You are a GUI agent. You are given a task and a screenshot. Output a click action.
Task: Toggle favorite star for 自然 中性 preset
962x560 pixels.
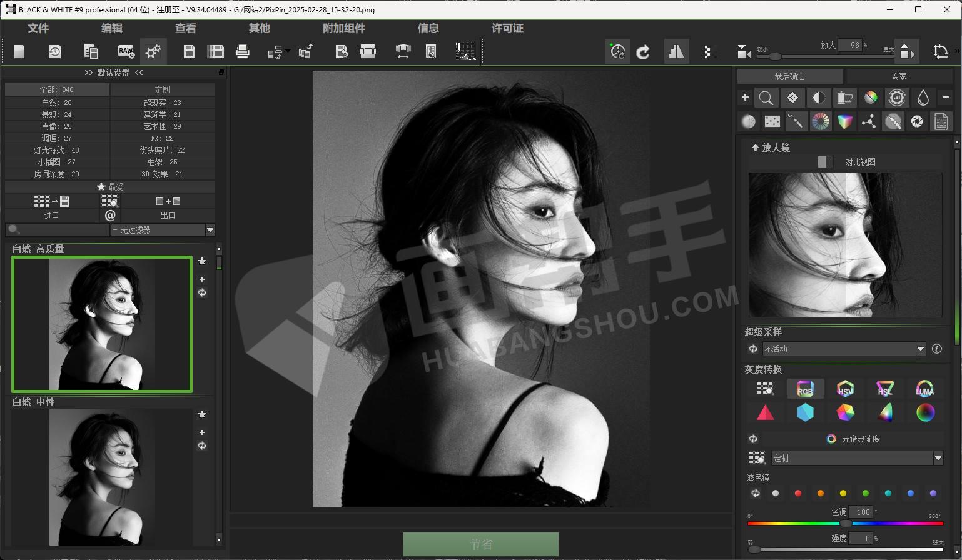pos(201,414)
